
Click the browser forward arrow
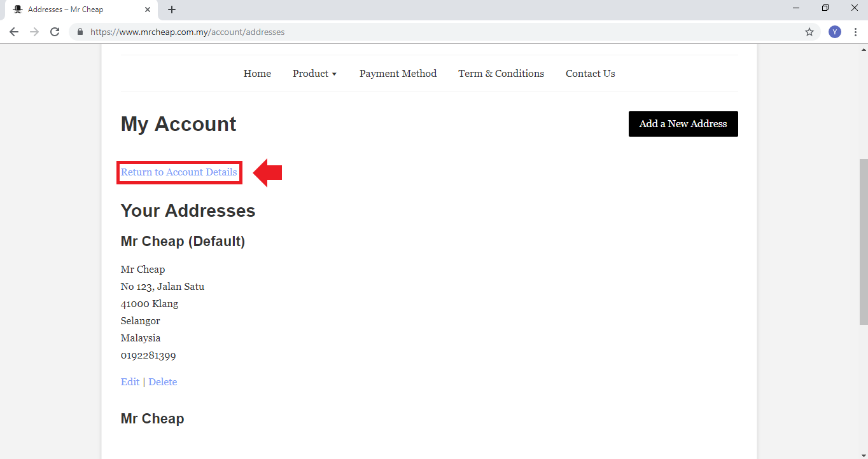click(34, 32)
